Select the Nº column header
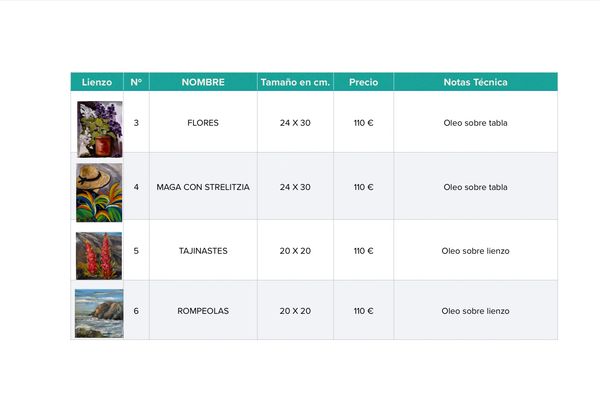The image size is (600, 394). point(136,82)
